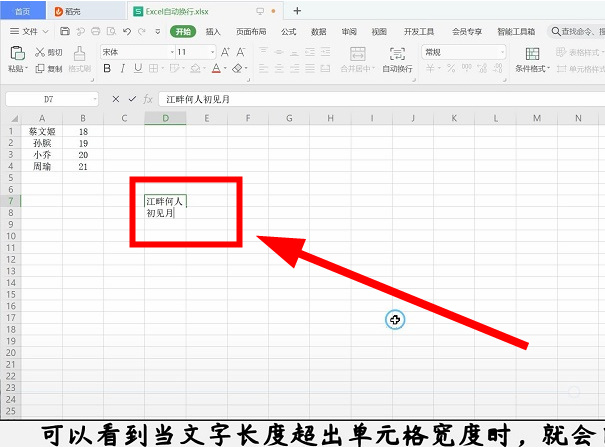Image resolution: width=605 pixels, height=447 pixels.
Task: Increase indent in alignment group
Action: (326, 52)
